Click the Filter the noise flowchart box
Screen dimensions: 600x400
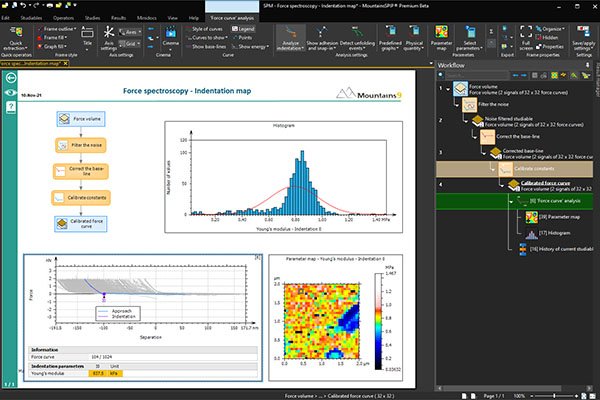pyautogui.click(x=81, y=145)
